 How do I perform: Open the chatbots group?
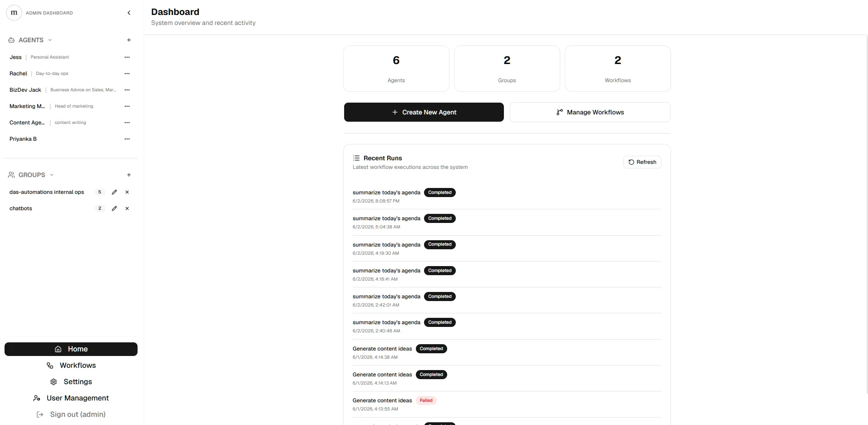tap(21, 208)
